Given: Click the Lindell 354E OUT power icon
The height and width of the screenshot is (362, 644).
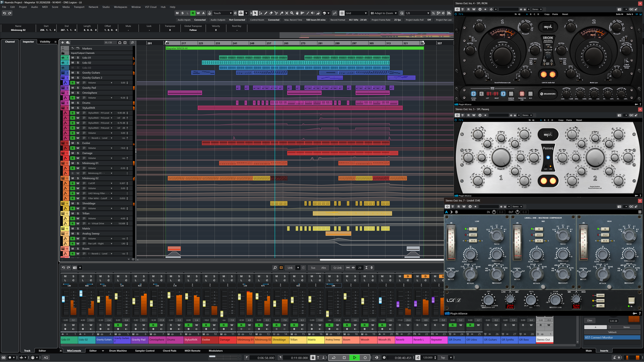Looking at the screenshot, I should coord(518,212).
